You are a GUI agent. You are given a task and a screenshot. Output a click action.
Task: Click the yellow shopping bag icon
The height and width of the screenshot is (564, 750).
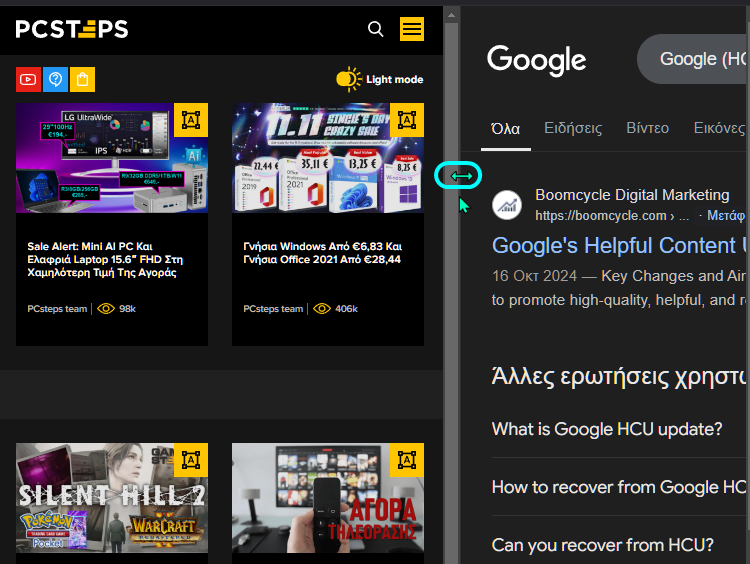(82, 79)
